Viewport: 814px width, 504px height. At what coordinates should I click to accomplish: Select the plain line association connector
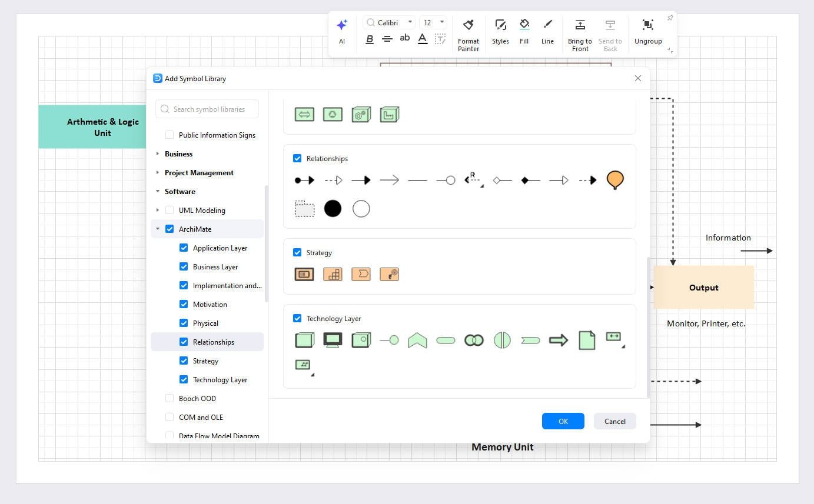point(417,181)
